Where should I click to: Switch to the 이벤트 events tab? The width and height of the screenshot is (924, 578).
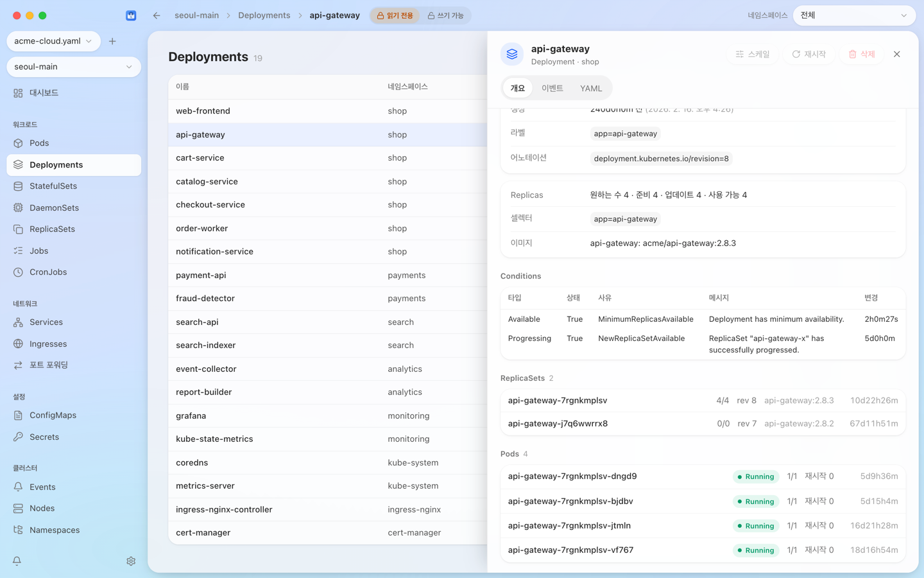coord(552,88)
